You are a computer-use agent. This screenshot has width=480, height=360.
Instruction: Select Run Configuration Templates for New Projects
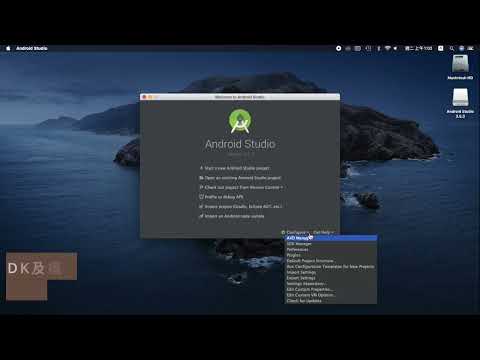[331, 266]
